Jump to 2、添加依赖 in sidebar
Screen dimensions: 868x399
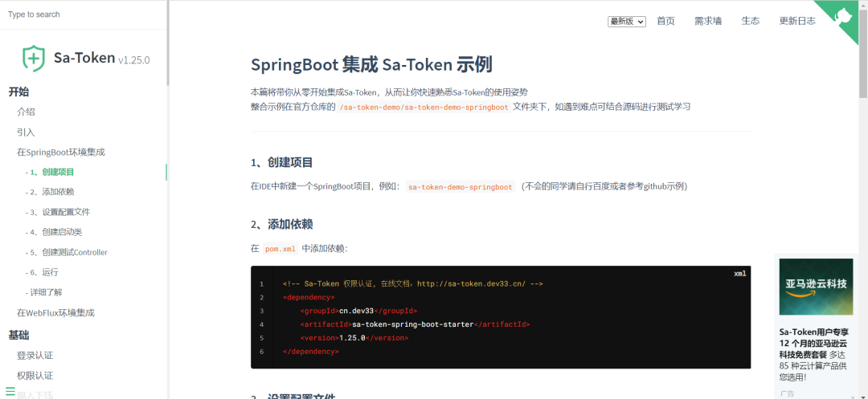50,192
